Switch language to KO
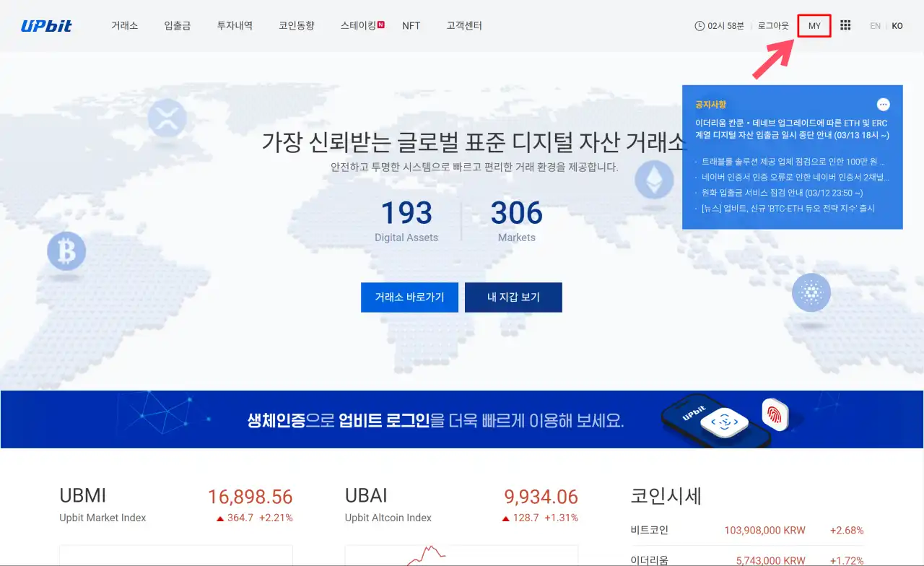This screenshot has height=566, width=924. click(897, 26)
